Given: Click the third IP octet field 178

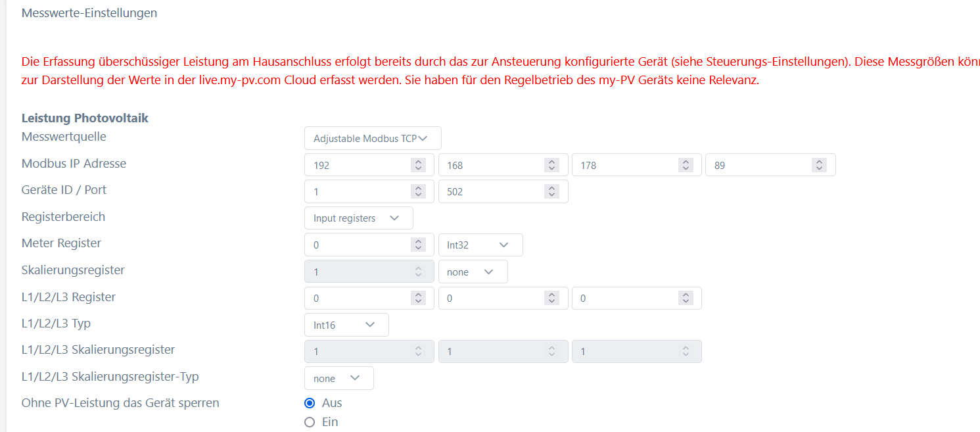Looking at the screenshot, I should (623, 165).
